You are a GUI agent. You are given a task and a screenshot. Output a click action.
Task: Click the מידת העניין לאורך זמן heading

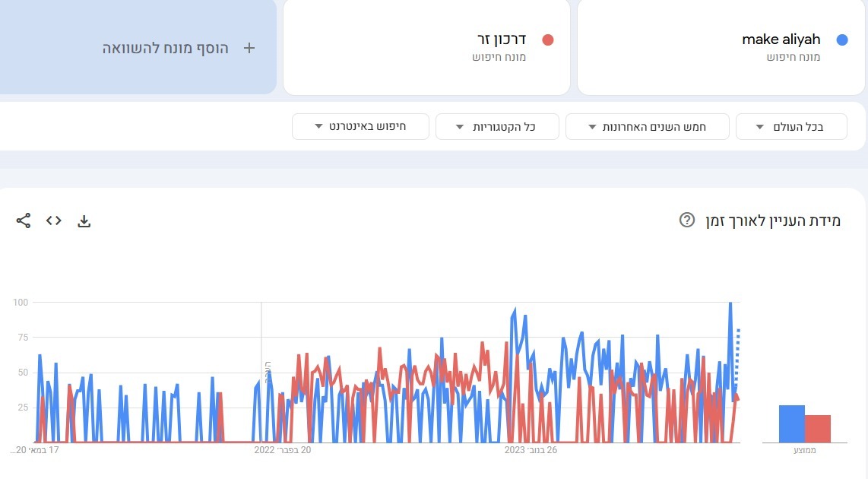point(773,220)
